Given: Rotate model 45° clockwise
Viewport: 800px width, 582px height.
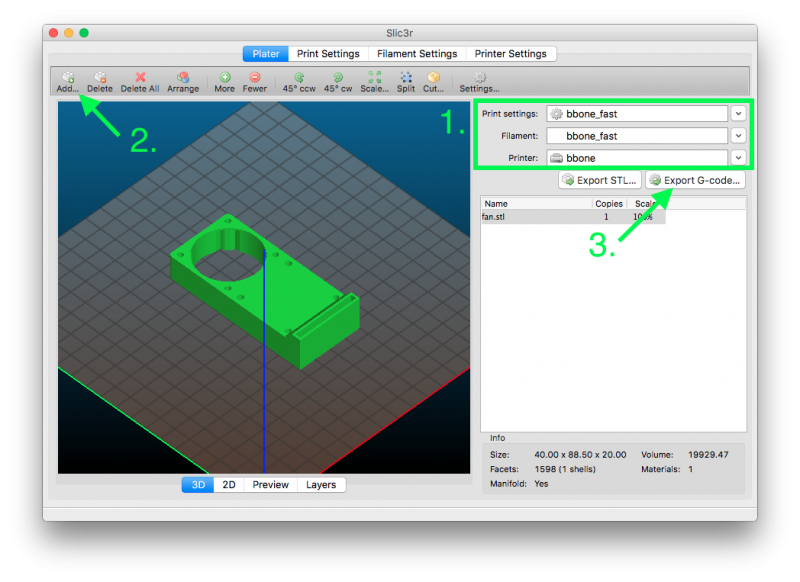Looking at the screenshot, I should pyautogui.click(x=338, y=77).
